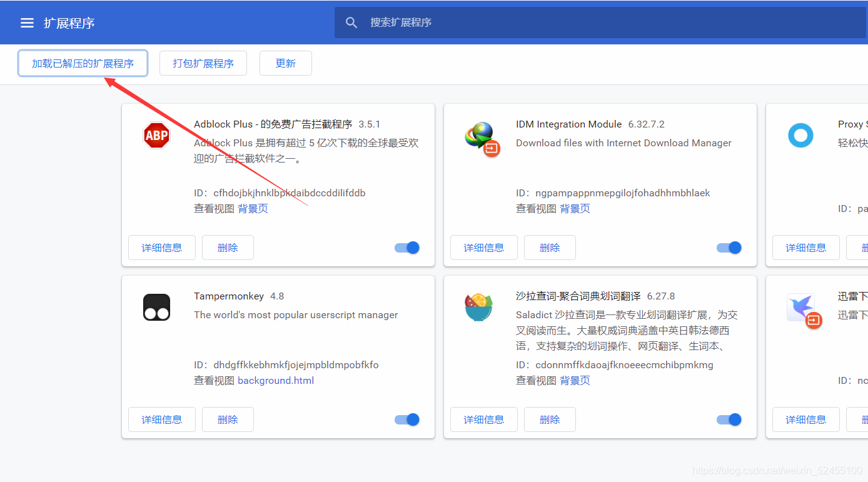Click the IDM Integration Module title text
The height and width of the screenshot is (482, 868).
point(569,124)
